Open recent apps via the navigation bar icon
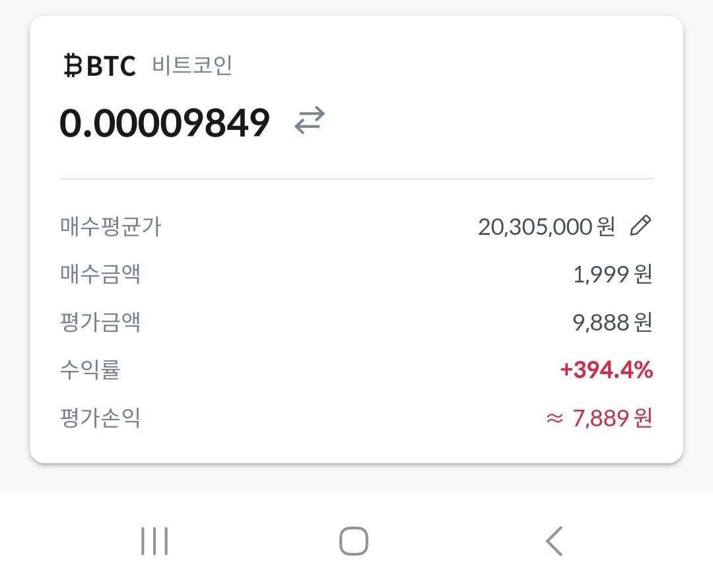 coord(153,541)
